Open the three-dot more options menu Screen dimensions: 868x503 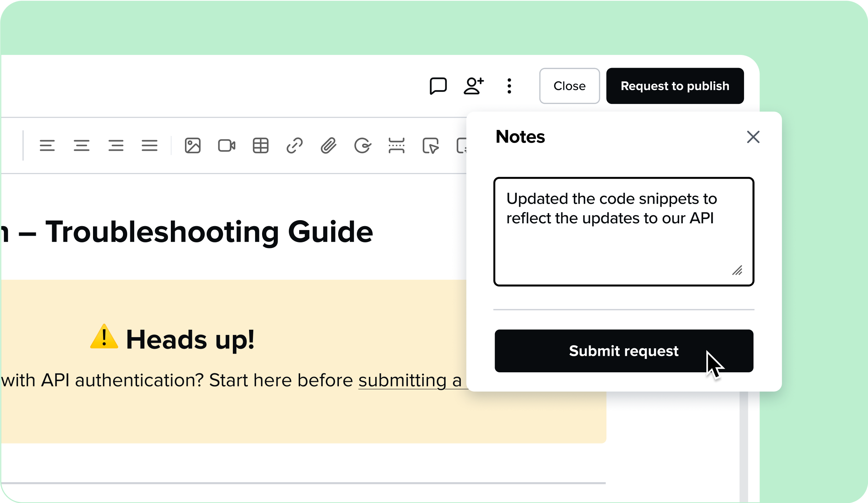pyautogui.click(x=509, y=86)
